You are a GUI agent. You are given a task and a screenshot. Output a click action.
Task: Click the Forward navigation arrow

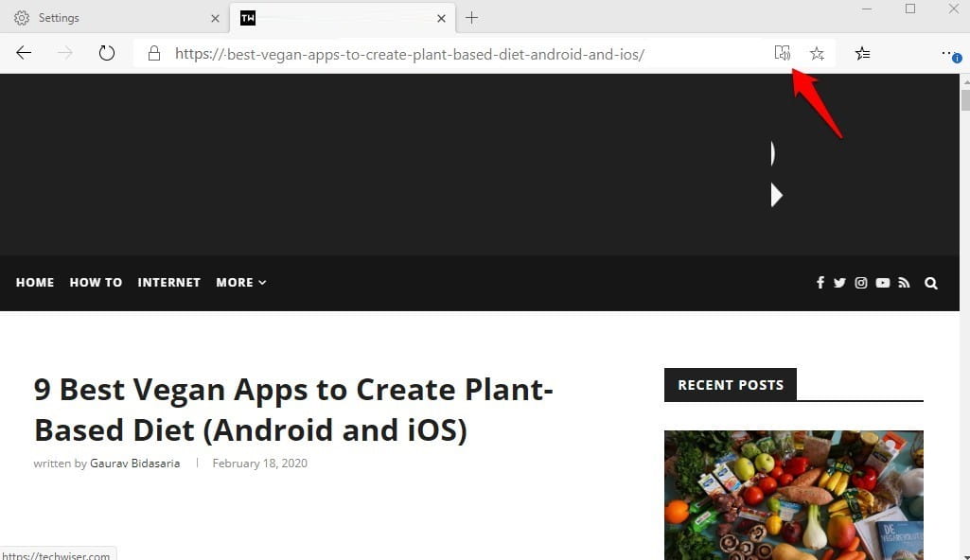[x=65, y=53]
